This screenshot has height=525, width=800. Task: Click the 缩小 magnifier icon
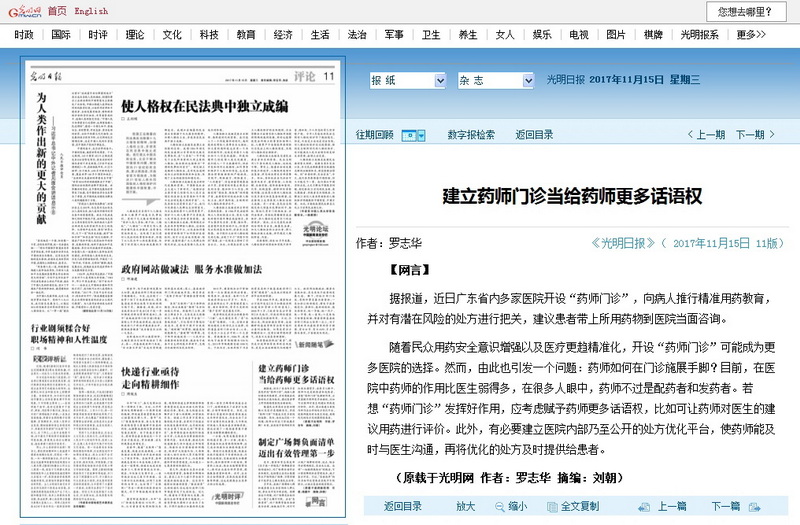(x=497, y=507)
